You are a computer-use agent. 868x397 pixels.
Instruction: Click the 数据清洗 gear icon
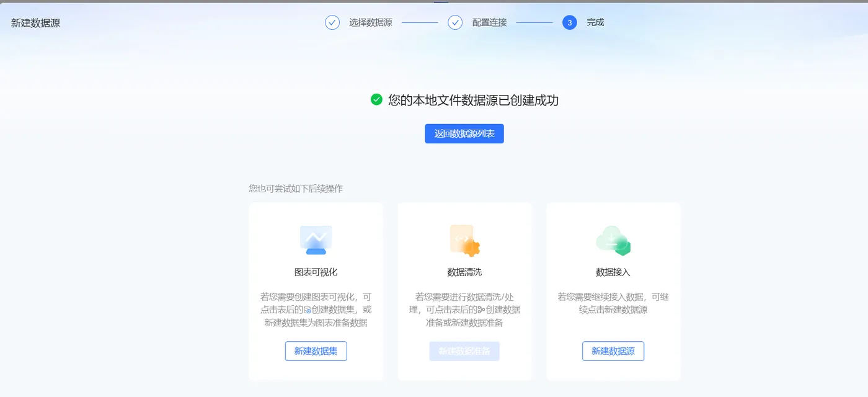click(x=465, y=241)
